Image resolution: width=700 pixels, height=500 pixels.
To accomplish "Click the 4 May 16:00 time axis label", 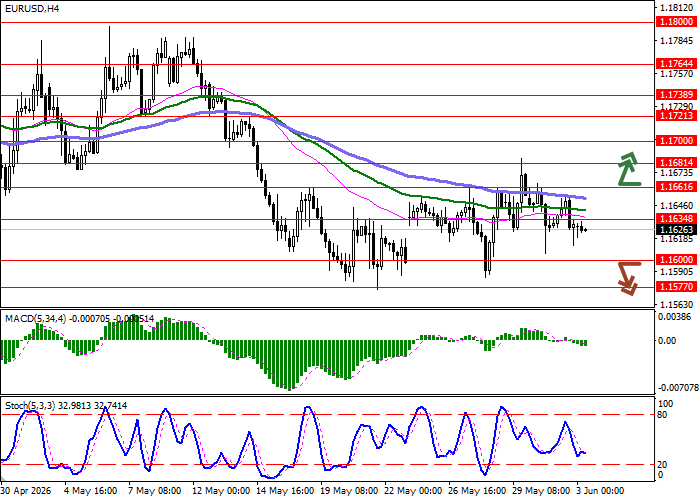I will [91, 491].
